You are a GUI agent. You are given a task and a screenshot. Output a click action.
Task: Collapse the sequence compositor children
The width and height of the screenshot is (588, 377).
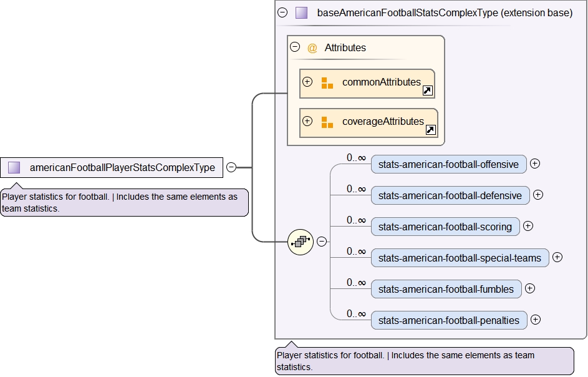[322, 242]
